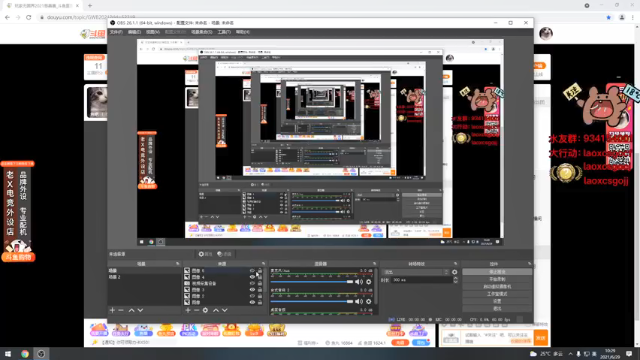Remove selected scene with minus icon
The height and width of the screenshot is (360, 640).
coord(121,310)
